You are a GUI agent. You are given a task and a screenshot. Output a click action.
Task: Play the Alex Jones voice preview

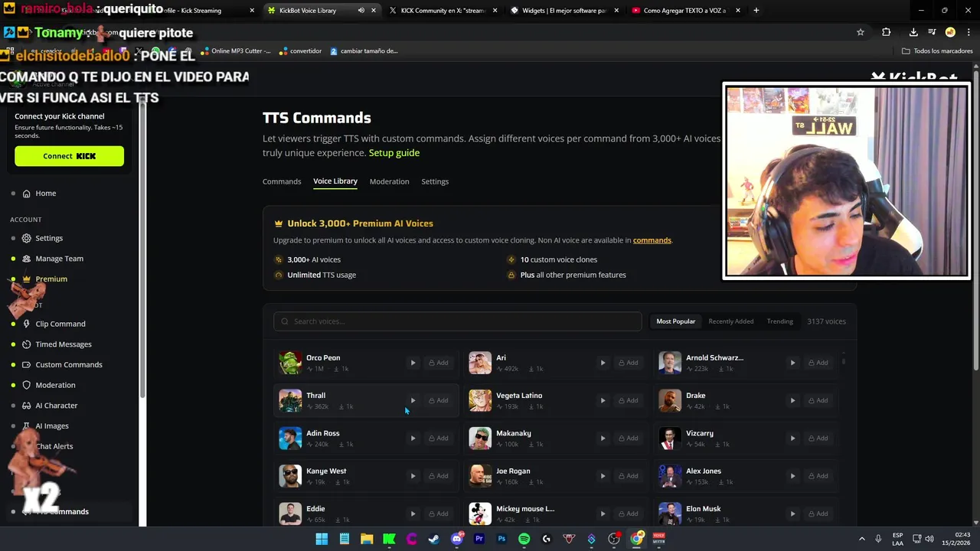[x=792, y=476]
